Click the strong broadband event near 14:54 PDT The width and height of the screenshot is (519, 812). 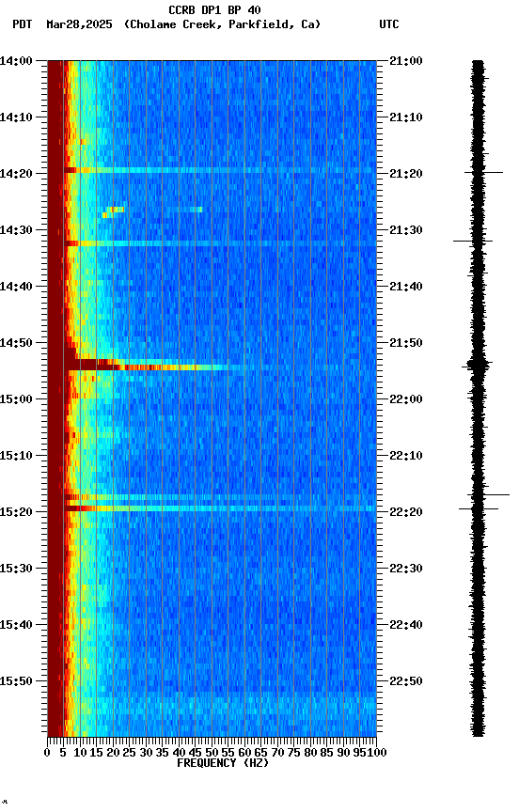(x=148, y=365)
